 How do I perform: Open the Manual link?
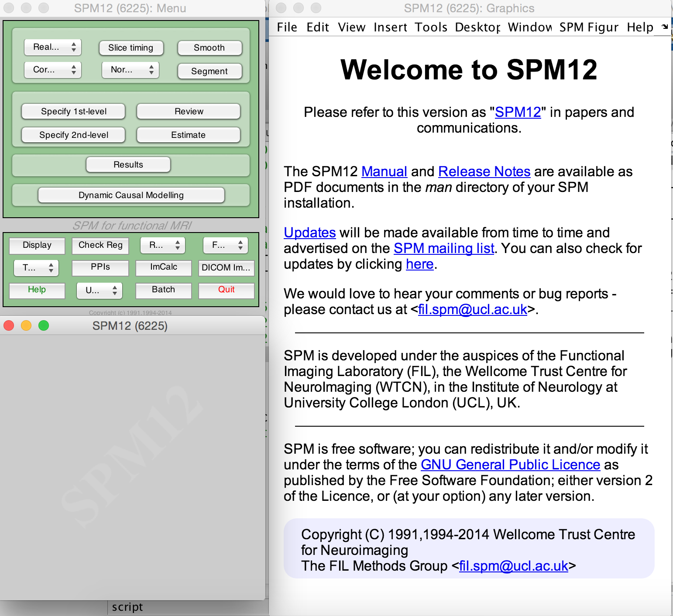tap(384, 171)
